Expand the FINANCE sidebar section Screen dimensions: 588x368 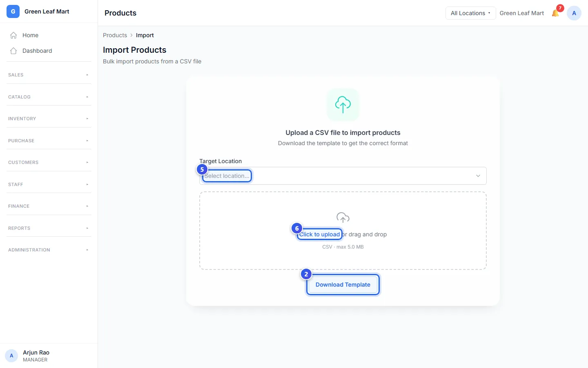tap(49, 206)
